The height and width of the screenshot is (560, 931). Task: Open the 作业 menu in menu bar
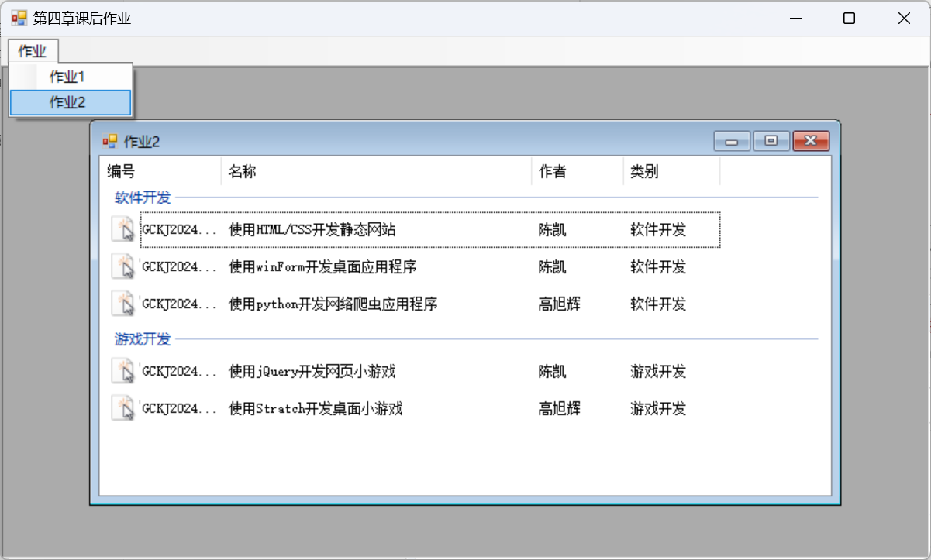(x=33, y=52)
